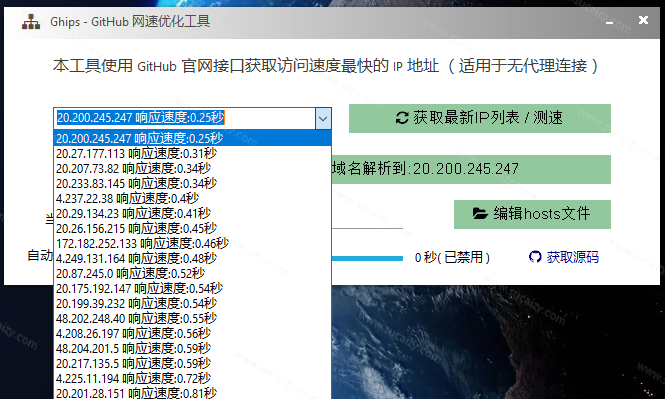Choose 20.87.245.0 response 0.52秒 entry
Viewport: 665px width, 399px height.
pos(192,273)
